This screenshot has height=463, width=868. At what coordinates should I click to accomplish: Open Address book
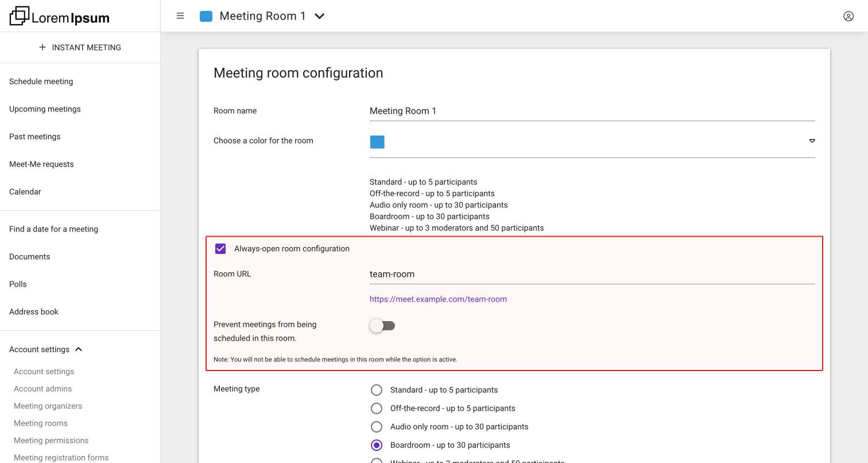34,312
